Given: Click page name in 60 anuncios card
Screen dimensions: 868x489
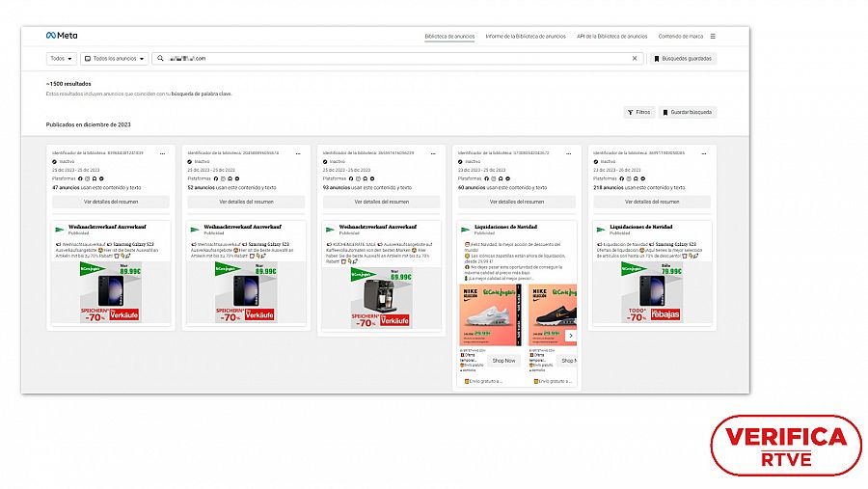Looking at the screenshot, I should tap(506, 227).
